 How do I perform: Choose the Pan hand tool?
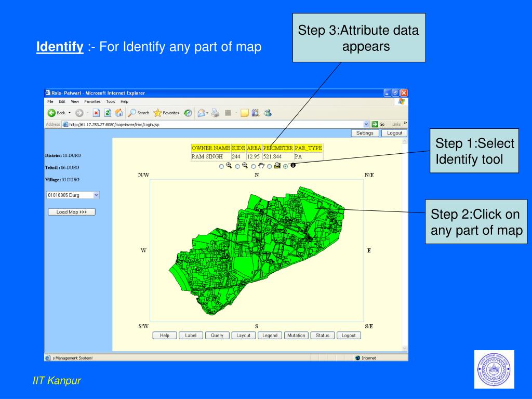pos(261,165)
